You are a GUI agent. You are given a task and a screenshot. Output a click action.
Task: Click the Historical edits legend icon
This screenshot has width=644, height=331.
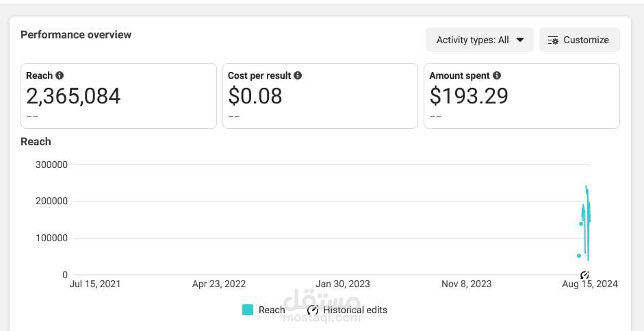313,310
